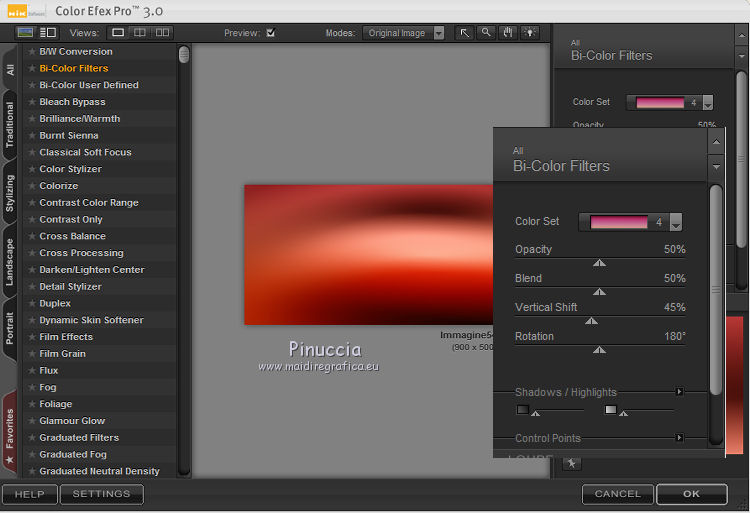Image resolution: width=750 pixels, height=513 pixels.
Task: Click the red preview image
Action: pos(368,255)
